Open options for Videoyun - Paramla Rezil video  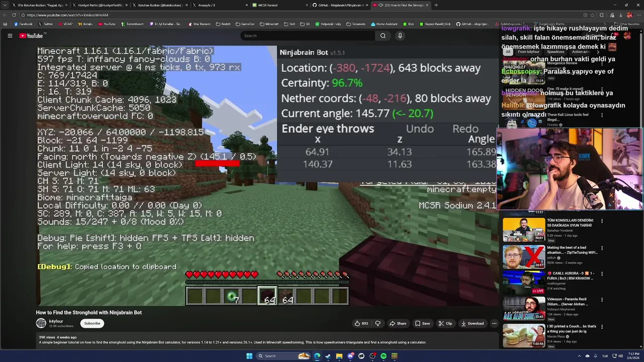pos(602,300)
